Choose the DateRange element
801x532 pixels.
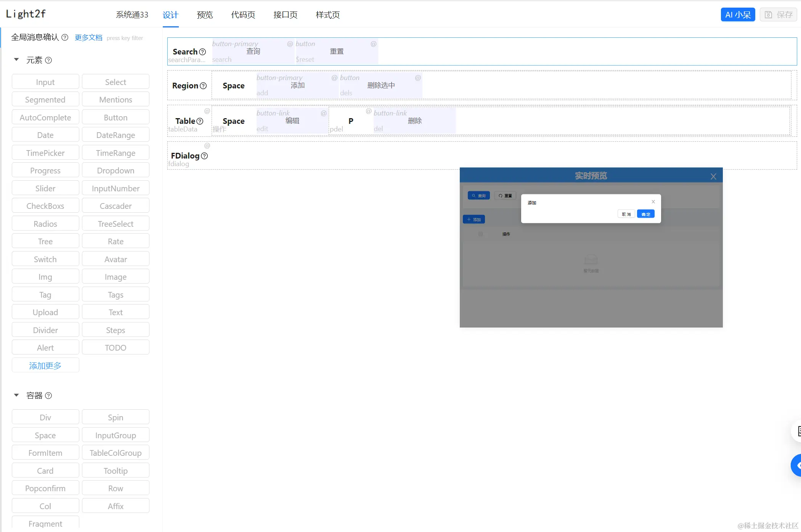(x=116, y=135)
